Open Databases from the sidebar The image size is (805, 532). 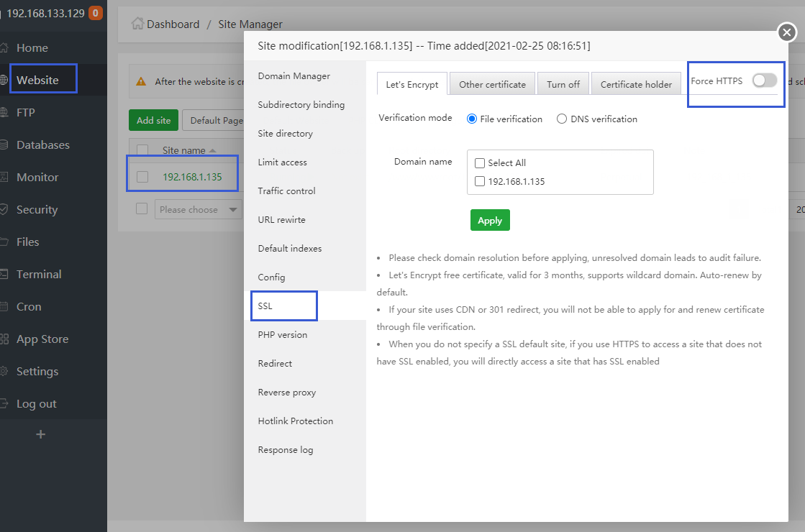[43, 145]
